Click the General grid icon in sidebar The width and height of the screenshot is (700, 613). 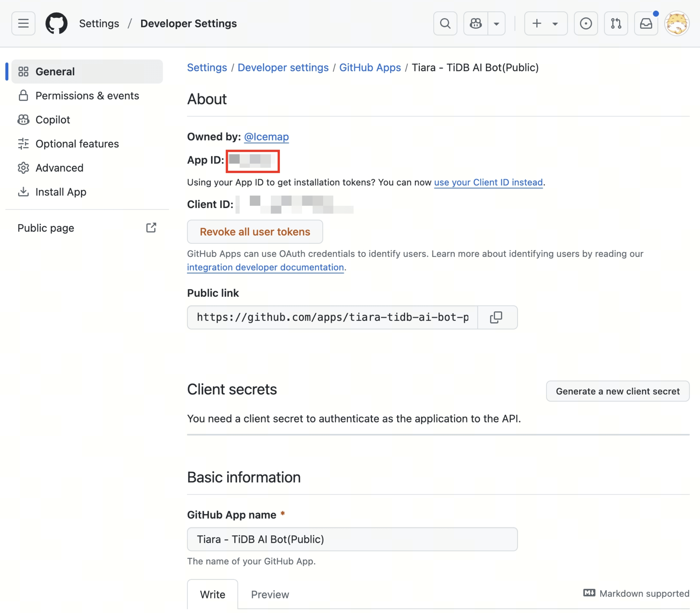coord(23,71)
